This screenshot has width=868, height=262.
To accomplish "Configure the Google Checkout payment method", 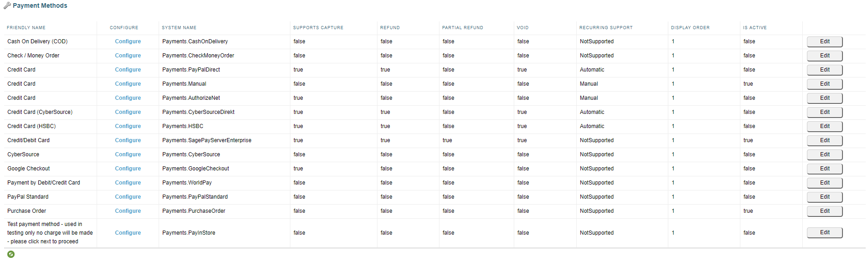I will (128, 169).
